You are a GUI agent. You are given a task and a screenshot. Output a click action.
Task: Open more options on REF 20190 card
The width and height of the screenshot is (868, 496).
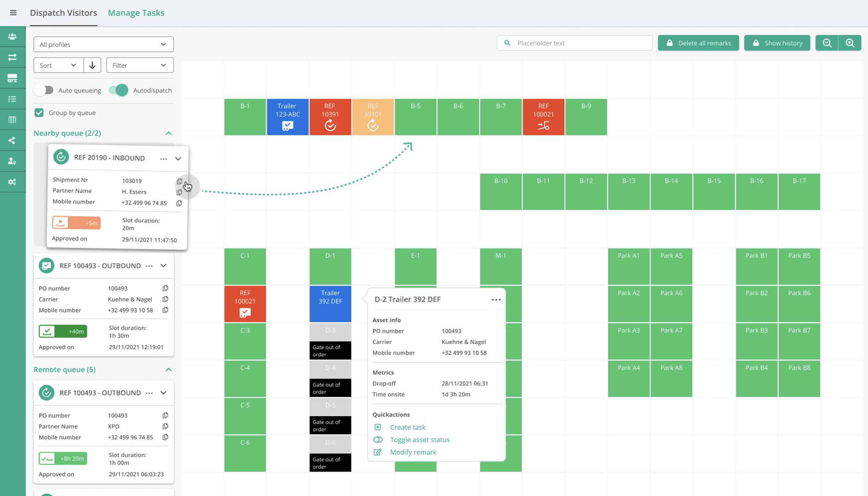[164, 159]
